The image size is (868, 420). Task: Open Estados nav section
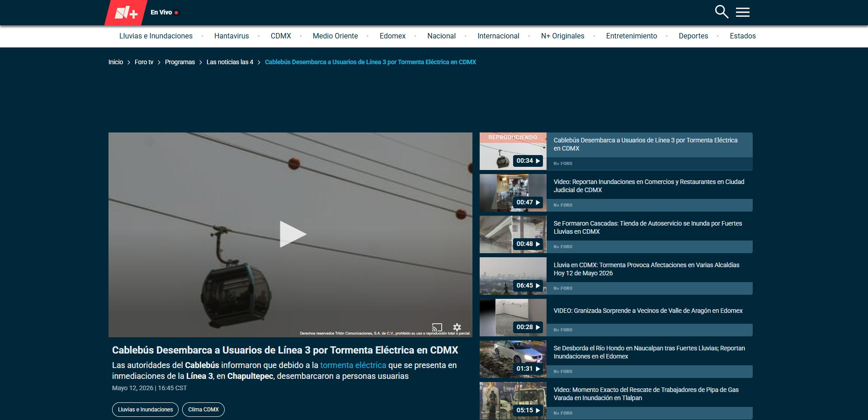743,36
